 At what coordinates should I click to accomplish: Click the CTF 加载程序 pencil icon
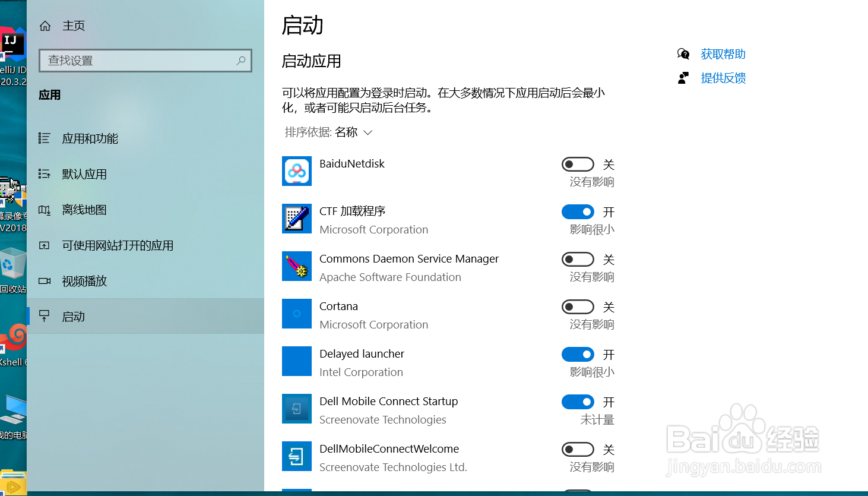(296, 219)
